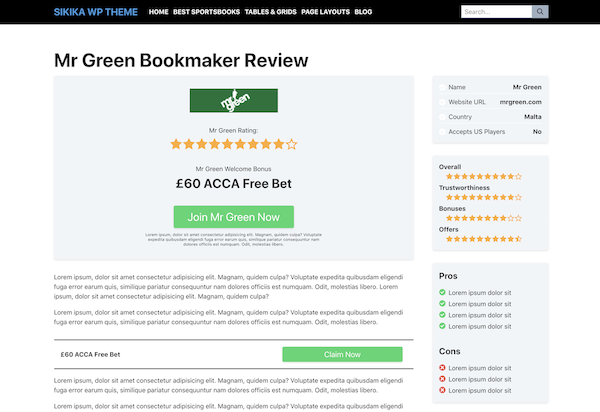Click the Claim Now button
This screenshot has height=412, width=600.
[342, 354]
